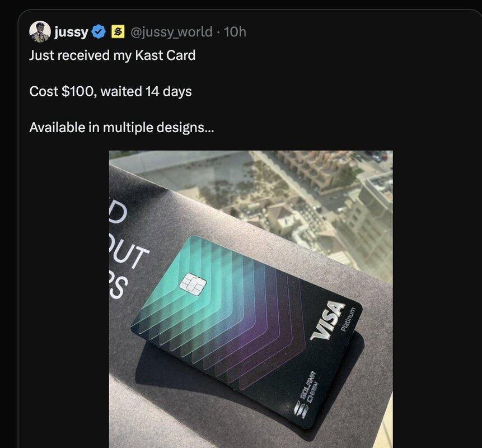Open the attached Kast card photo
The image size is (482, 448).
[x=251, y=299]
